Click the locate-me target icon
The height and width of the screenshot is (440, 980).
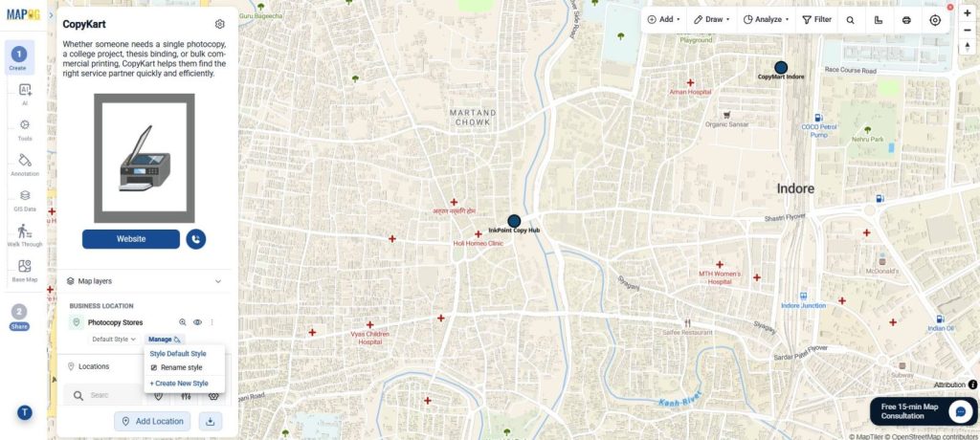pos(935,20)
